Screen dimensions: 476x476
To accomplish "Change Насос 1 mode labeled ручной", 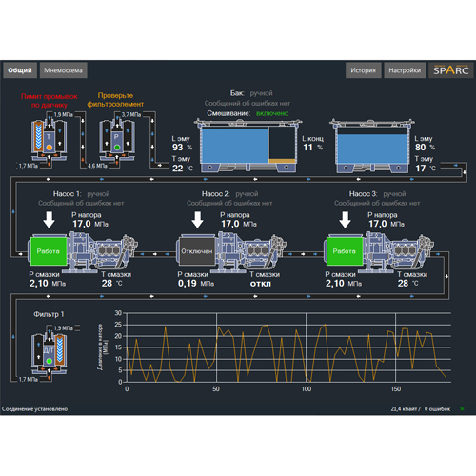I will point(98,194).
